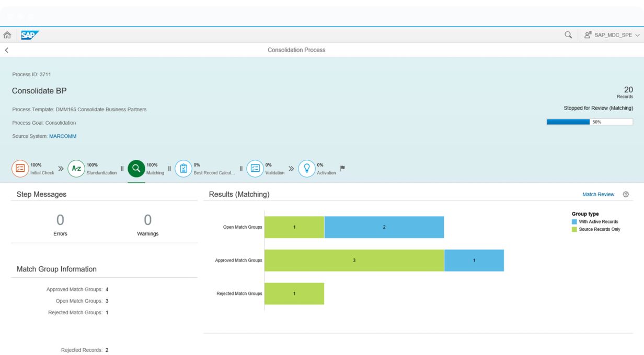Screen dimensions: 644x355
Task: Select the Activation lightbulb step icon
Action: pyautogui.click(x=306, y=169)
